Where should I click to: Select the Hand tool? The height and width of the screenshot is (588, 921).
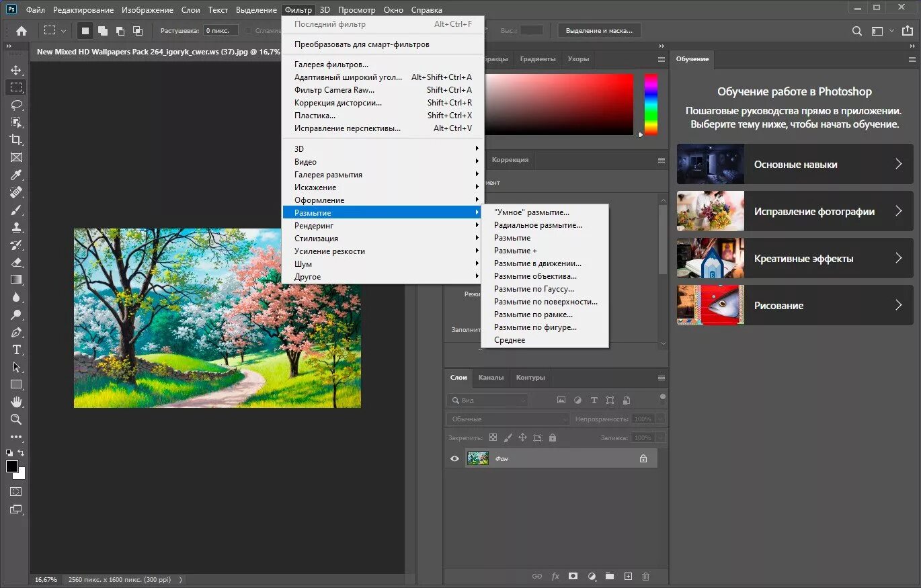[x=16, y=402]
